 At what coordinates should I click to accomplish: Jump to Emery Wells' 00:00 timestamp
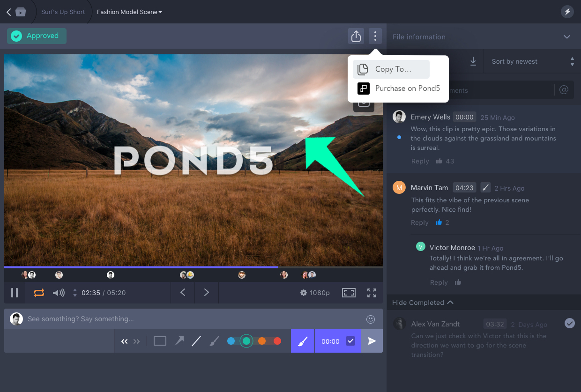pos(465,117)
